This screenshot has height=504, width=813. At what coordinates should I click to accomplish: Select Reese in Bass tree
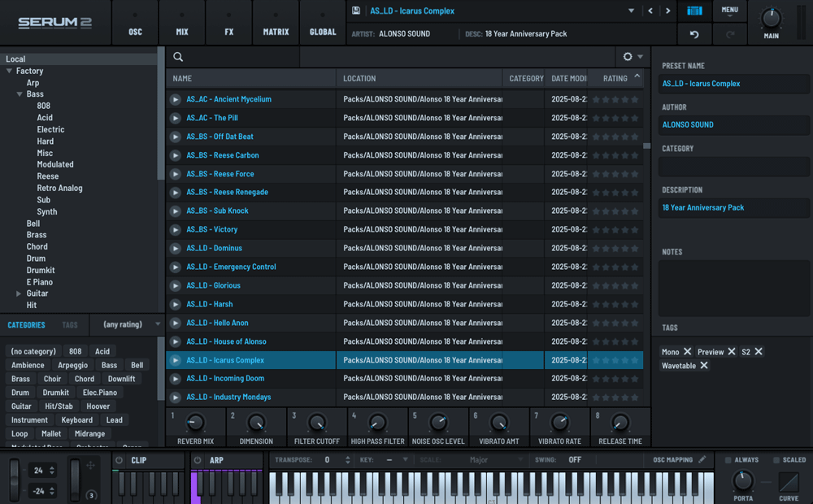point(48,176)
